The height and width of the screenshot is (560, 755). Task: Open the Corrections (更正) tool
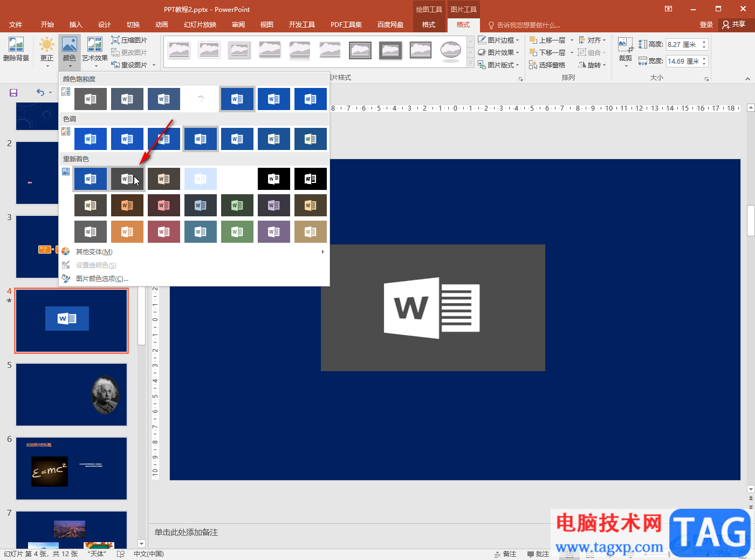coord(47,52)
